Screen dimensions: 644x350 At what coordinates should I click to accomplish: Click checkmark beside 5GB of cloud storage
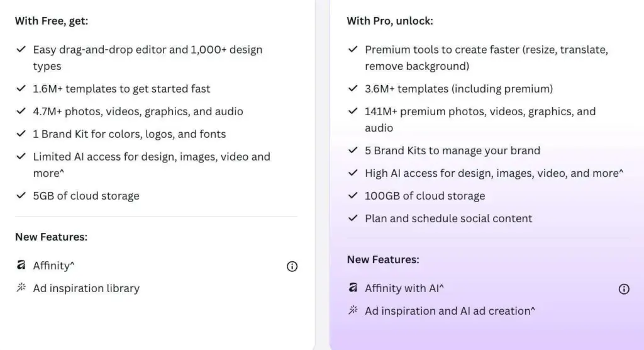(21, 195)
